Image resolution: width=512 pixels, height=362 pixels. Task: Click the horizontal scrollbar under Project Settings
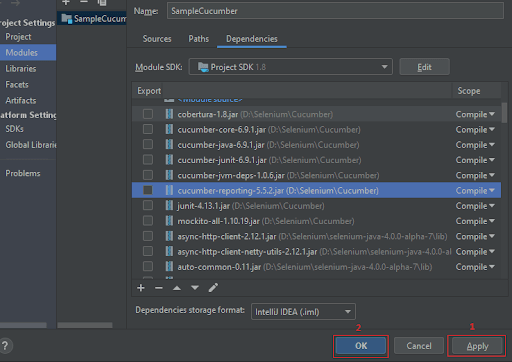(x=23, y=325)
